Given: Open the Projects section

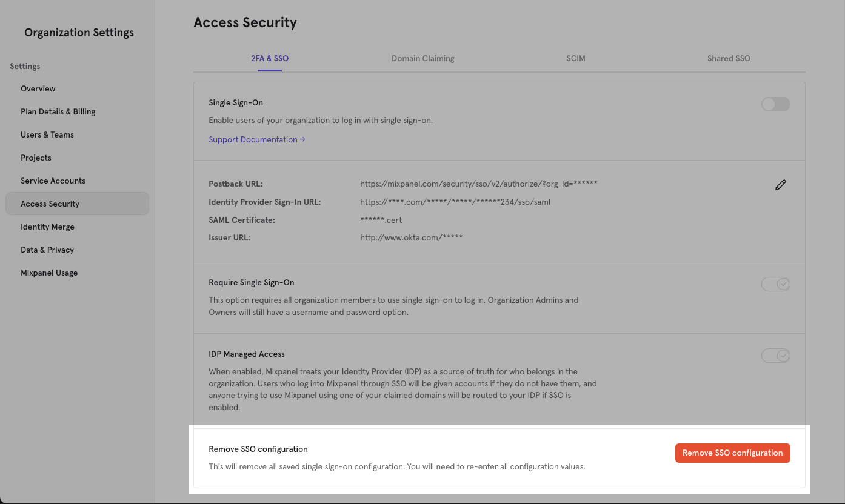Looking at the screenshot, I should click(x=36, y=157).
